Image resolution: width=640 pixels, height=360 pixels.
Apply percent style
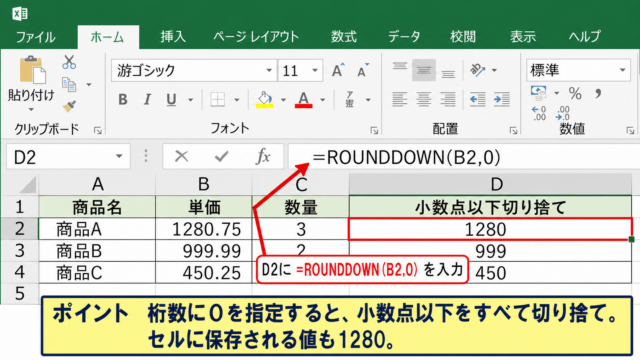(575, 93)
